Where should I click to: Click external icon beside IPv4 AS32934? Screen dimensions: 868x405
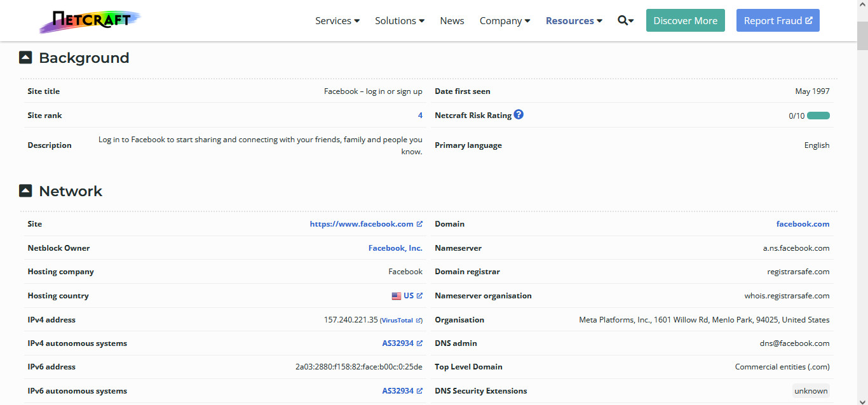pyautogui.click(x=419, y=343)
